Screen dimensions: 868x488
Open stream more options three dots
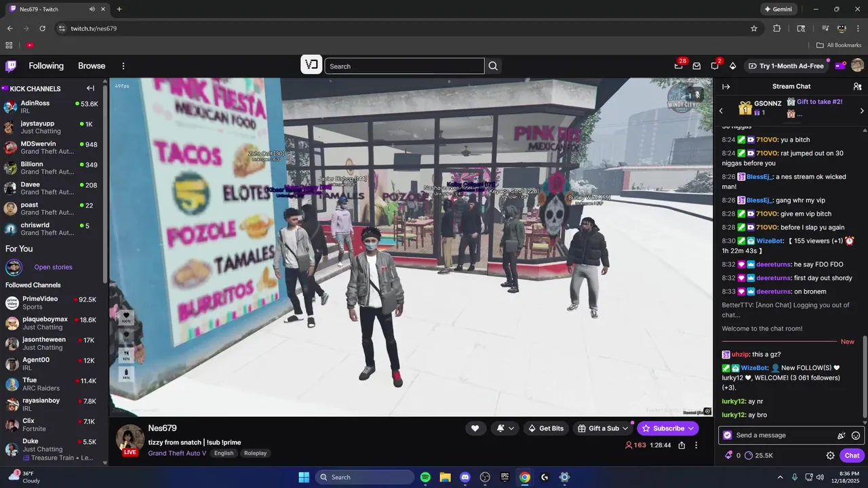coord(696,445)
